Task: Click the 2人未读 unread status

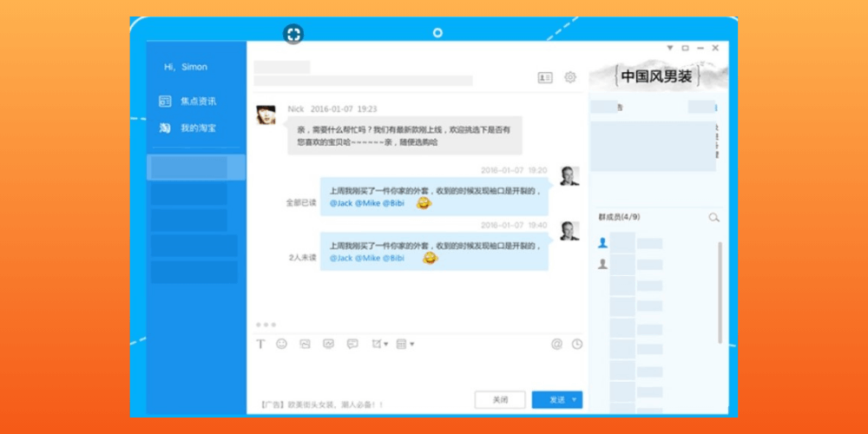Action: click(303, 258)
